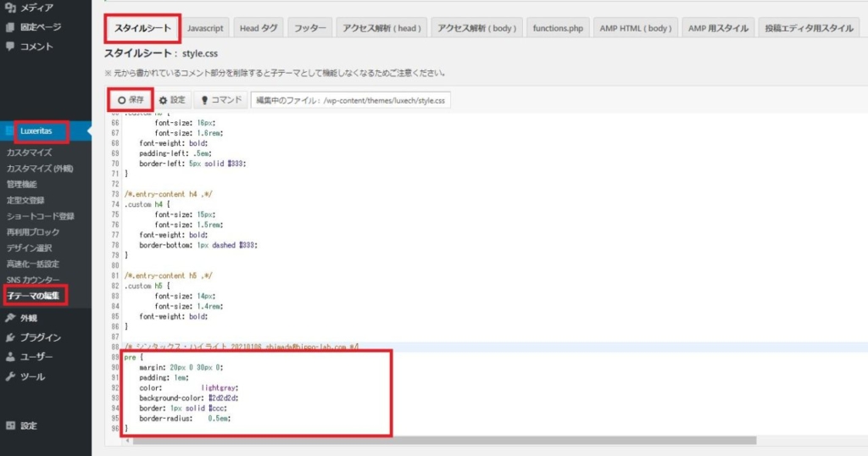The image size is (868, 456).
Task: Click line number 96 in gutter
Action: [115, 429]
